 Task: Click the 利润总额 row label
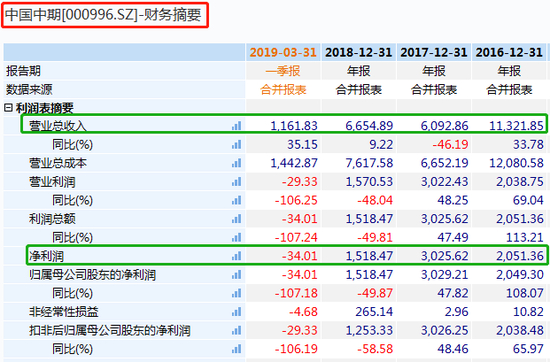coord(52,219)
